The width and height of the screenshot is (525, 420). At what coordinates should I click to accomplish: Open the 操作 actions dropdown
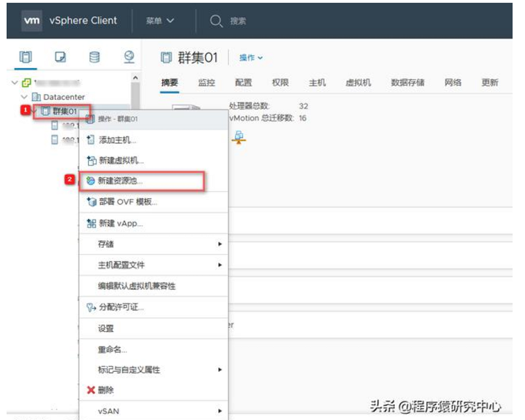[250, 58]
